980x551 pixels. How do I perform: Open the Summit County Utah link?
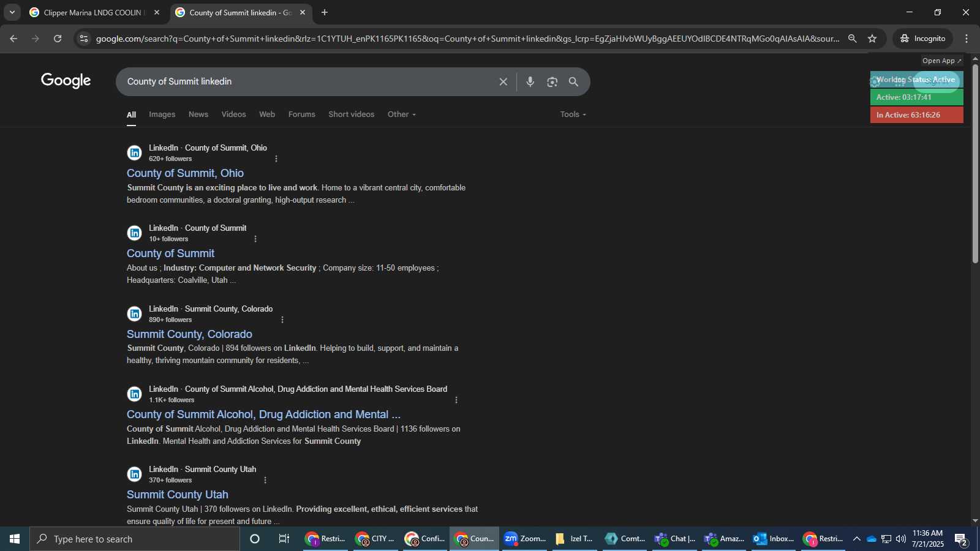[x=178, y=495]
